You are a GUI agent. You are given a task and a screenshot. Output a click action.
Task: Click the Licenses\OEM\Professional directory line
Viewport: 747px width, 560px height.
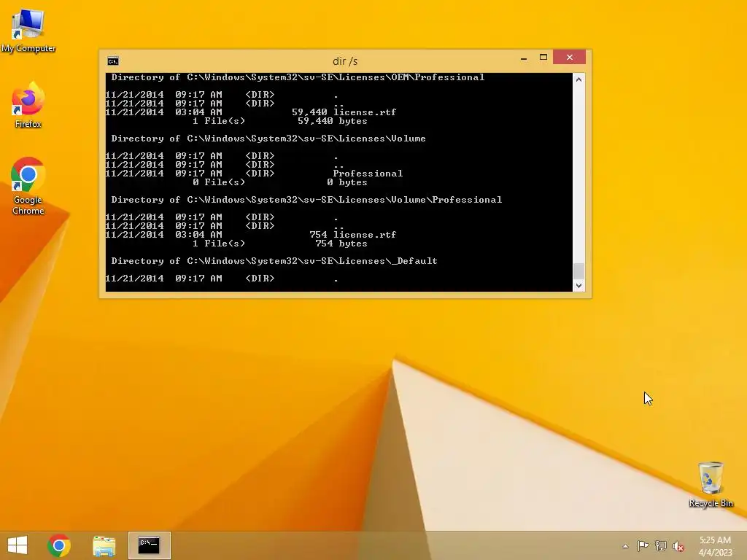[x=298, y=77]
